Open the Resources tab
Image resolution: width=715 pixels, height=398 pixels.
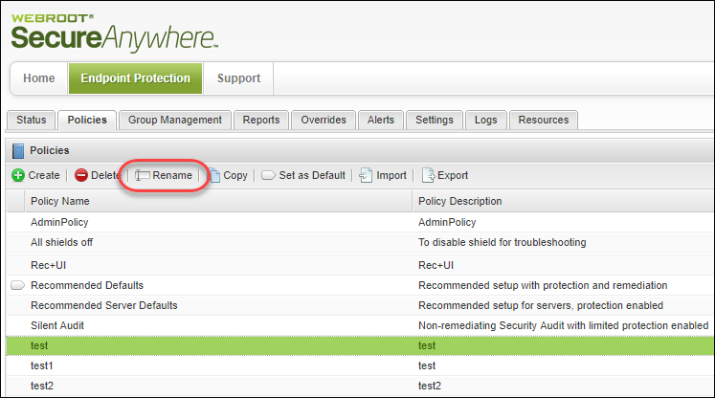click(x=544, y=120)
